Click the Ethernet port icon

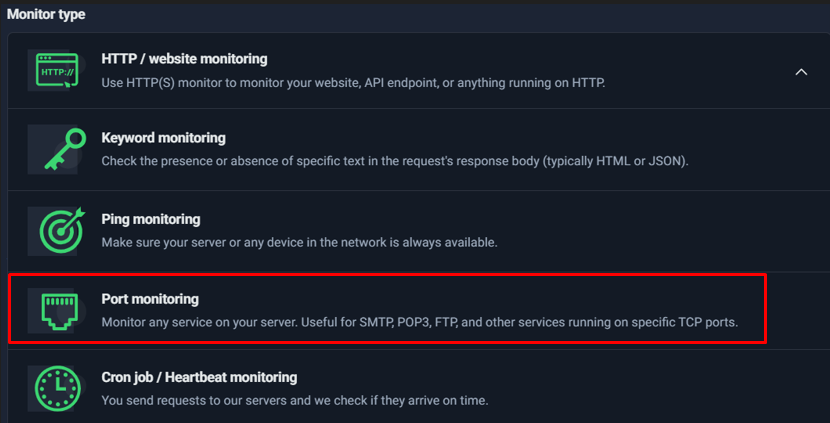click(x=59, y=310)
